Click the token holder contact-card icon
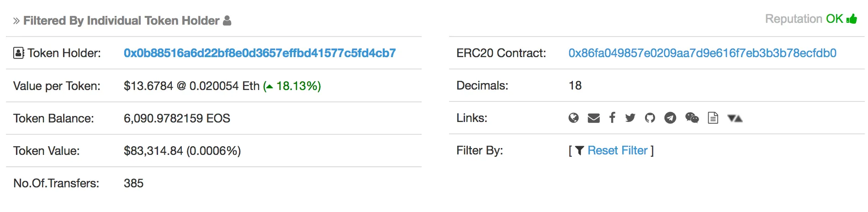The height and width of the screenshot is (212, 868). (18, 53)
